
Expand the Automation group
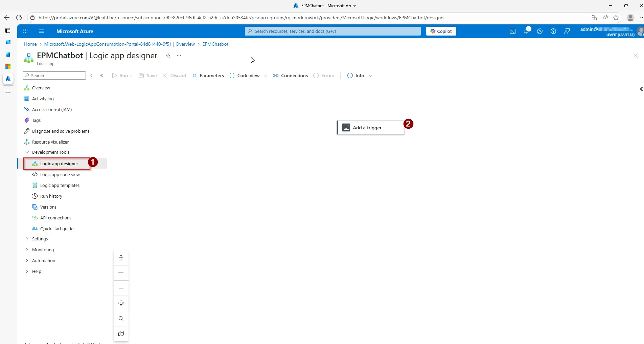click(43, 260)
